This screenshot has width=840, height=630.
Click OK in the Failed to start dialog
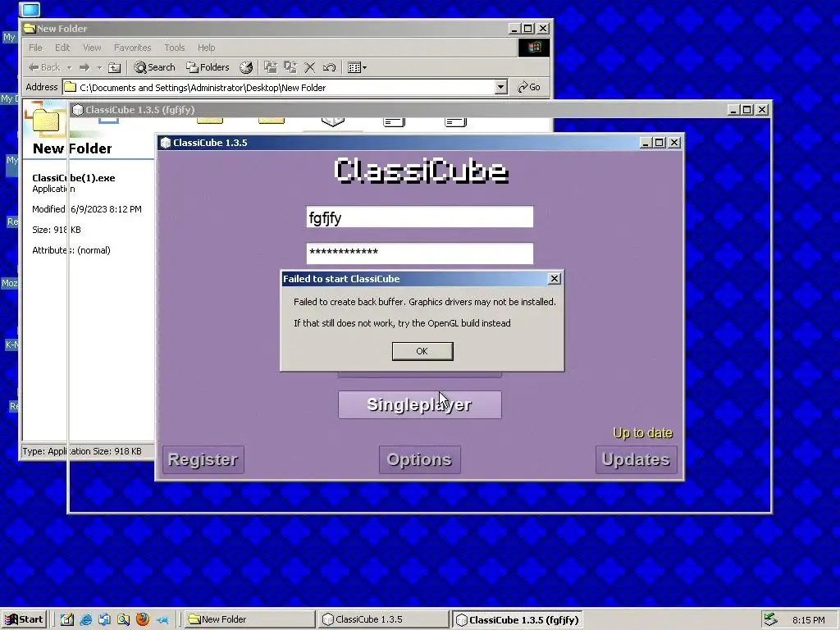pyautogui.click(x=422, y=351)
